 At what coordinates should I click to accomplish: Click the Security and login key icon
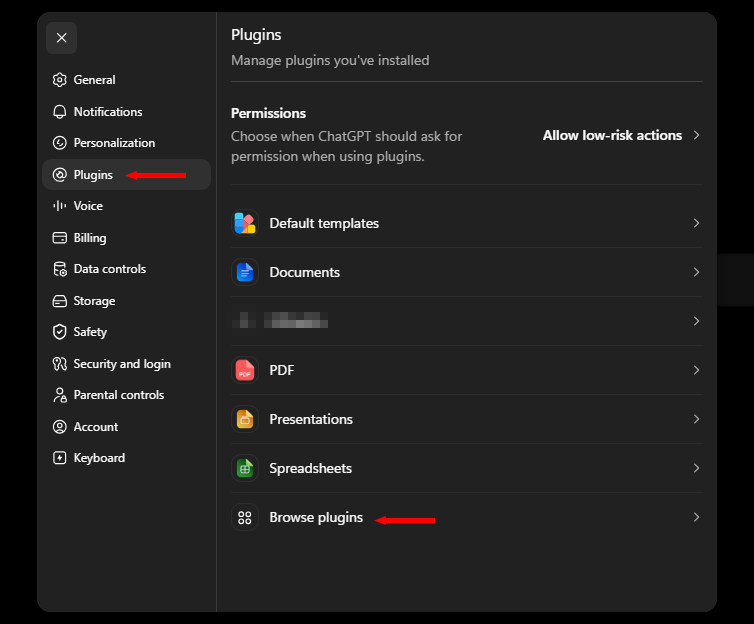60,364
